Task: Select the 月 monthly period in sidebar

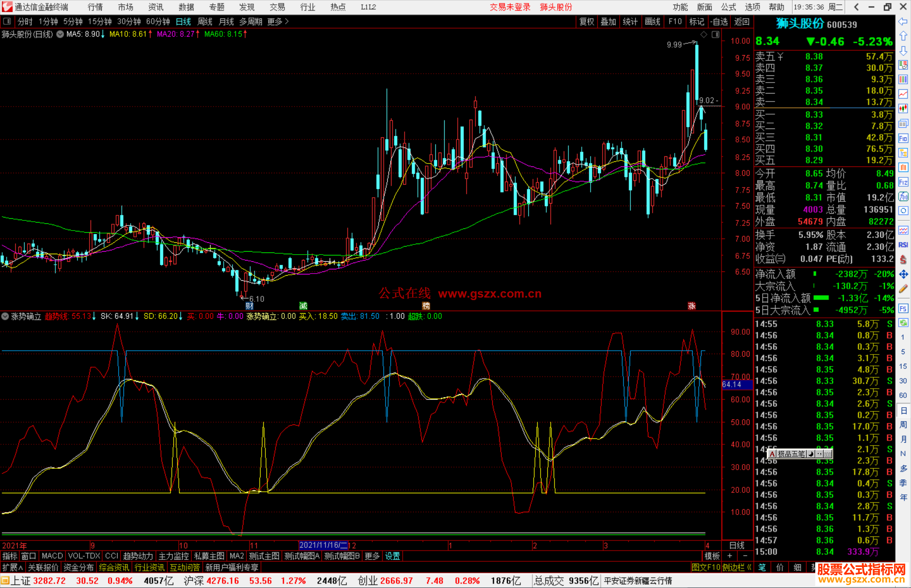Action: (903, 439)
